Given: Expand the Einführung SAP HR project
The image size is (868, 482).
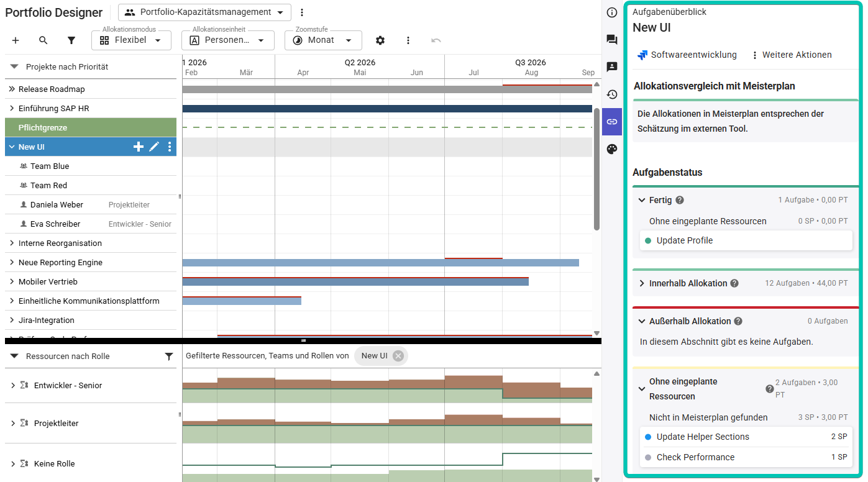Looking at the screenshot, I should tap(12, 109).
